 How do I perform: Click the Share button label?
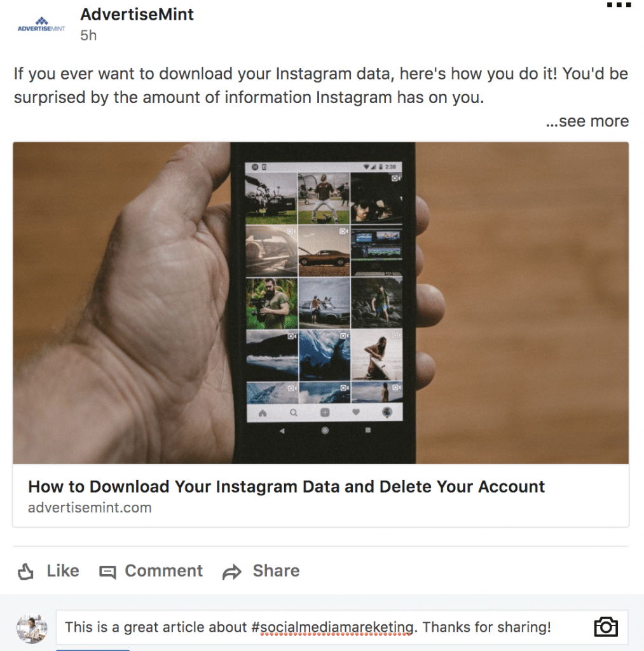pos(276,571)
